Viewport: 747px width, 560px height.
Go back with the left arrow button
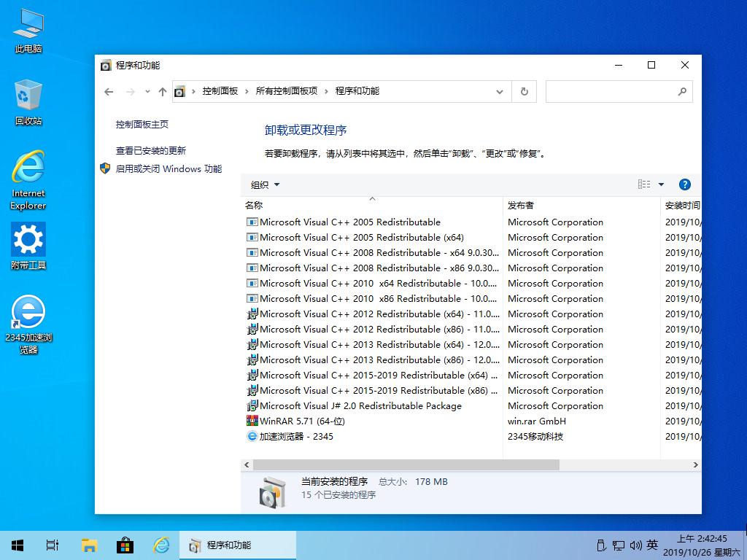(109, 91)
